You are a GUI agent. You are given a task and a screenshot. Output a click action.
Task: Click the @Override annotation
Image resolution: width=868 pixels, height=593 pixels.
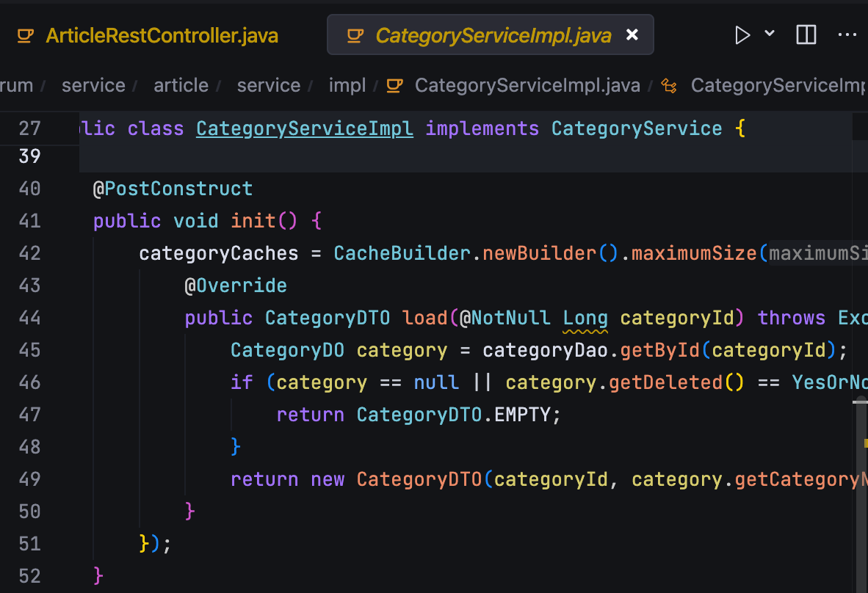pyautogui.click(x=236, y=285)
